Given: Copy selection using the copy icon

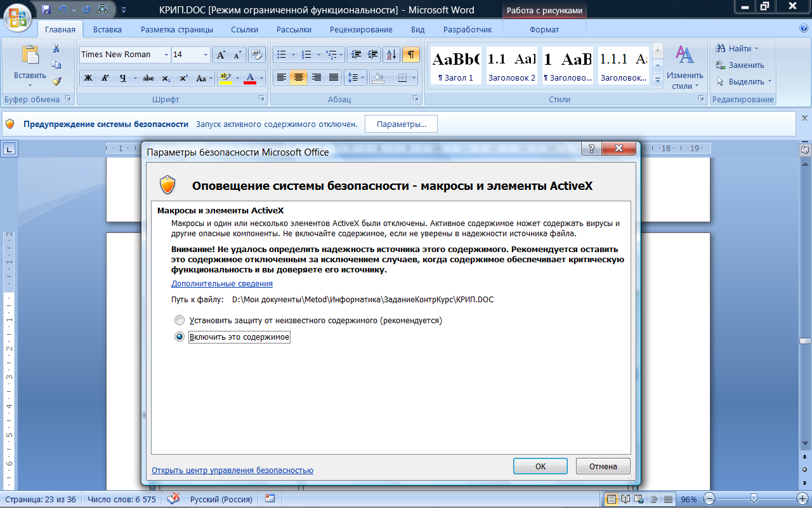Looking at the screenshot, I should pyautogui.click(x=56, y=65).
